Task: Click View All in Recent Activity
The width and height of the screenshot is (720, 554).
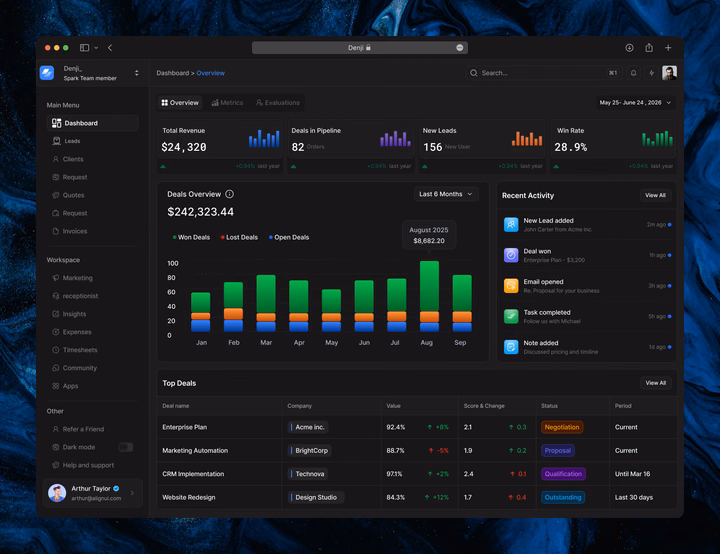Action: pos(655,195)
